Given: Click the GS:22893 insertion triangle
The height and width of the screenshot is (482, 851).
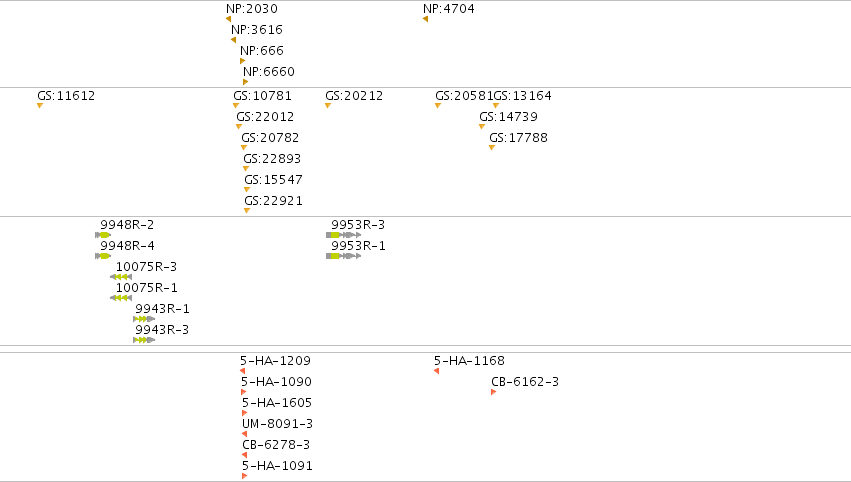Looking at the screenshot, I should (246, 168).
